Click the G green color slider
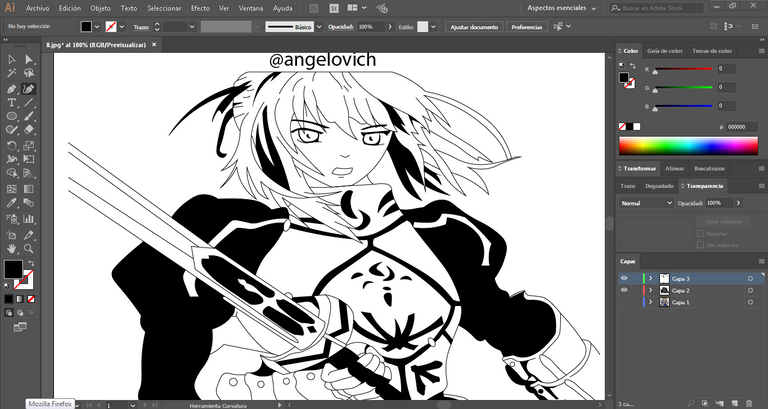This screenshot has width=768, height=409. point(684,87)
